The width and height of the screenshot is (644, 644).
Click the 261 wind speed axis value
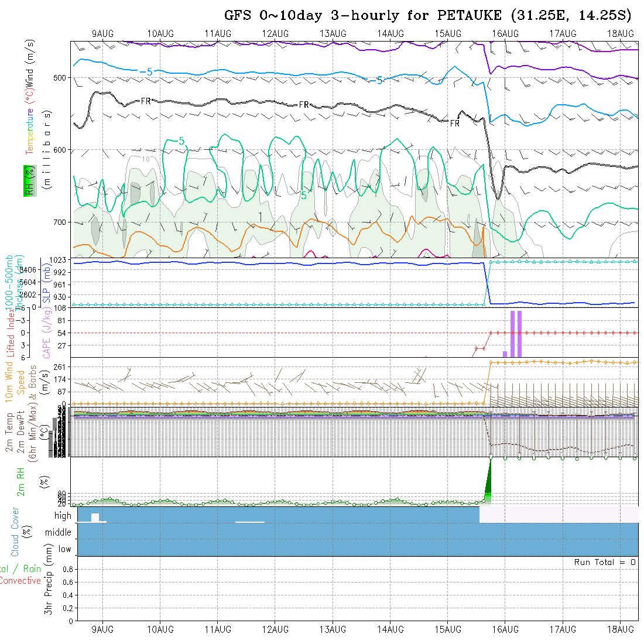[60, 367]
